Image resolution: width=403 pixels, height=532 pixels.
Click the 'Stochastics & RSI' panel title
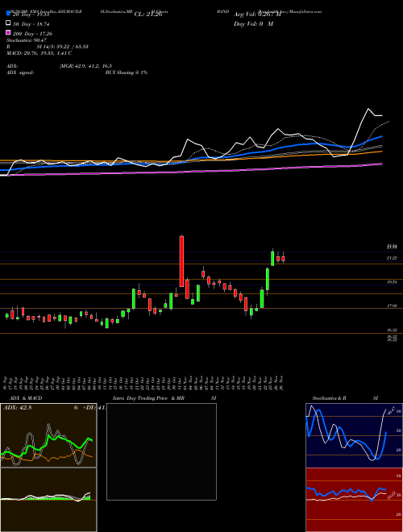(345, 398)
